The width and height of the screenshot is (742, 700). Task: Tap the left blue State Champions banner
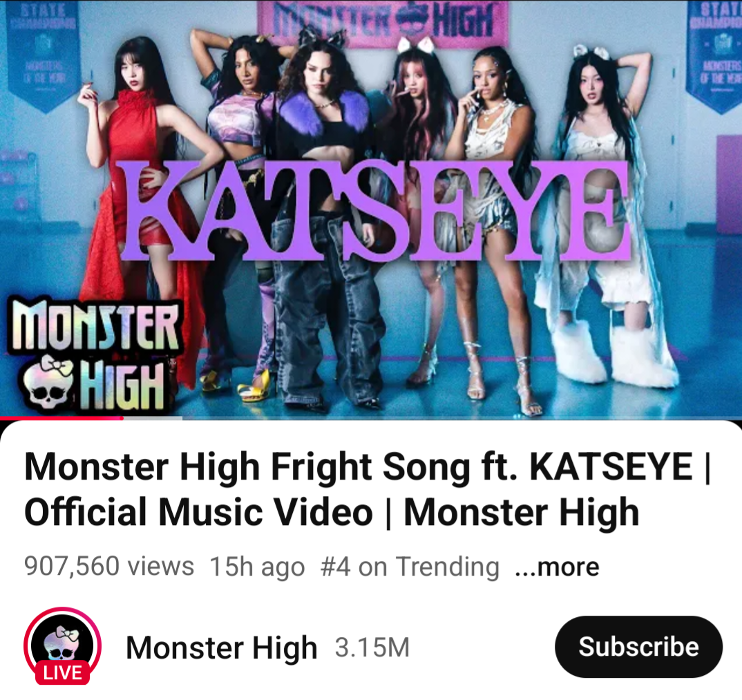pyautogui.click(x=44, y=56)
